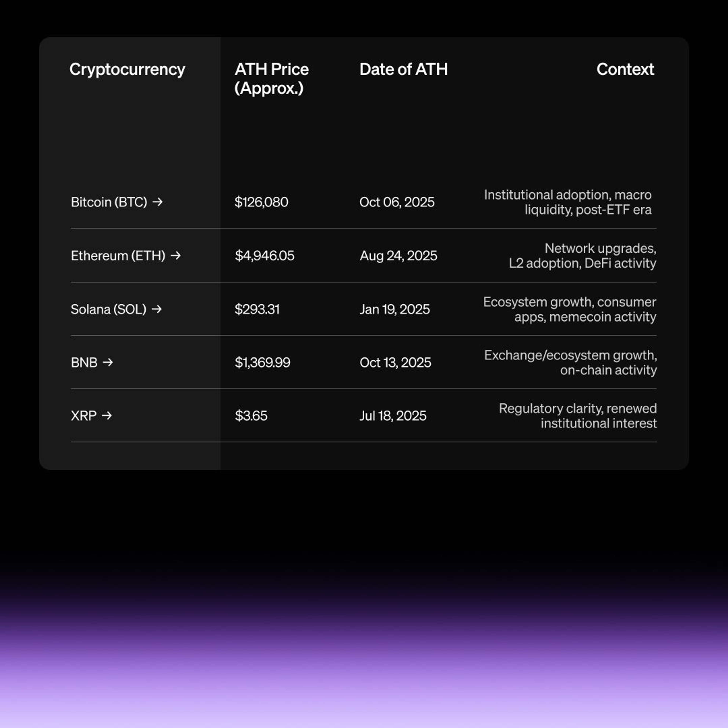Click the Context column header
This screenshot has width=728, height=728.
point(625,69)
